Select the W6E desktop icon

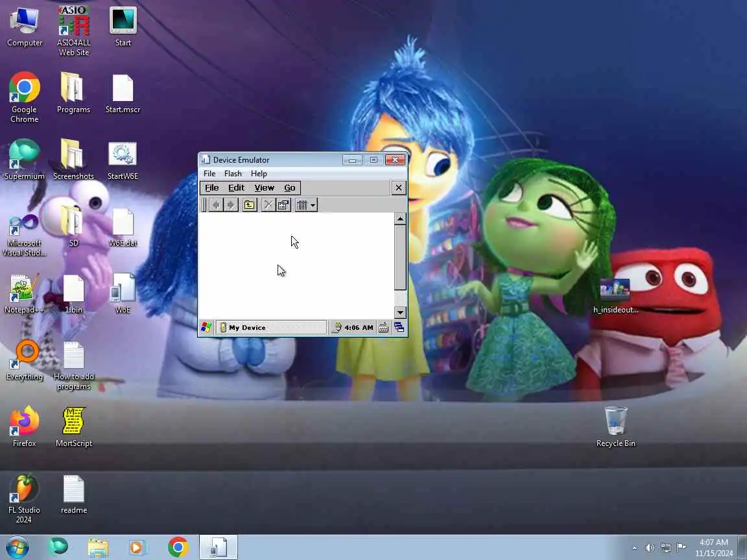click(x=123, y=294)
